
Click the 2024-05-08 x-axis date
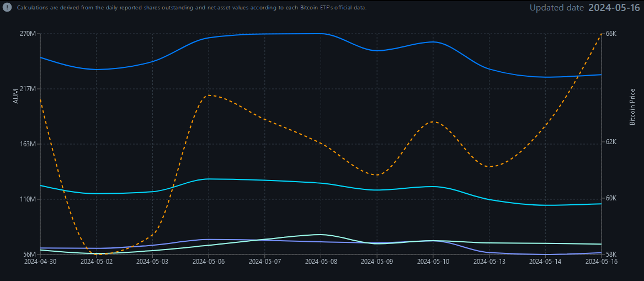[x=321, y=261]
